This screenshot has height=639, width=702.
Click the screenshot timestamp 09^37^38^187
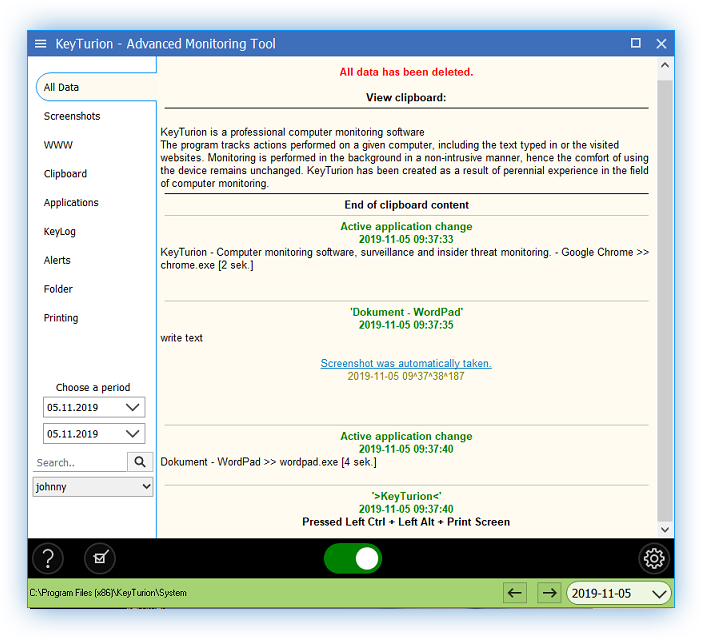point(406,376)
